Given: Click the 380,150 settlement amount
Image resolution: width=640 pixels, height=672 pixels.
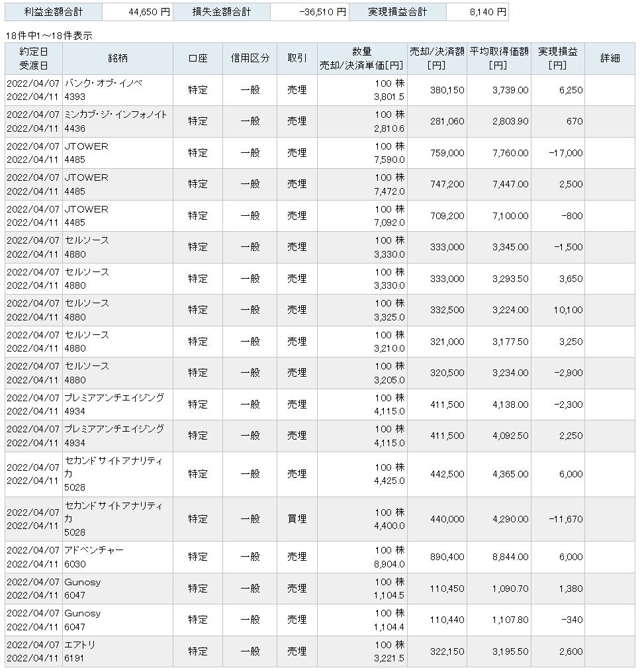Looking at the screenshot, I should click(447, 90).
